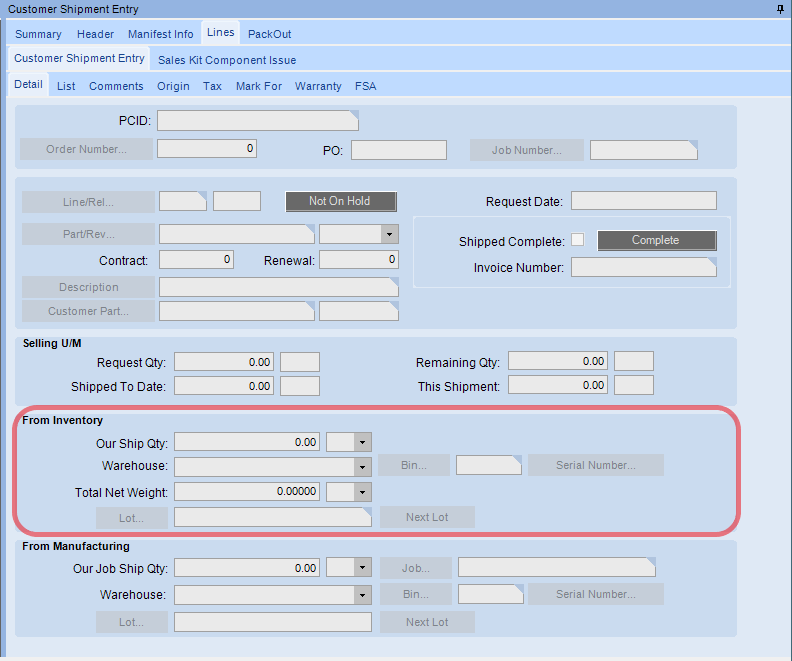The height and width of the screenshot is (661, 792).
Task: Focus the Request Qty field
Action: click(224, 362)
